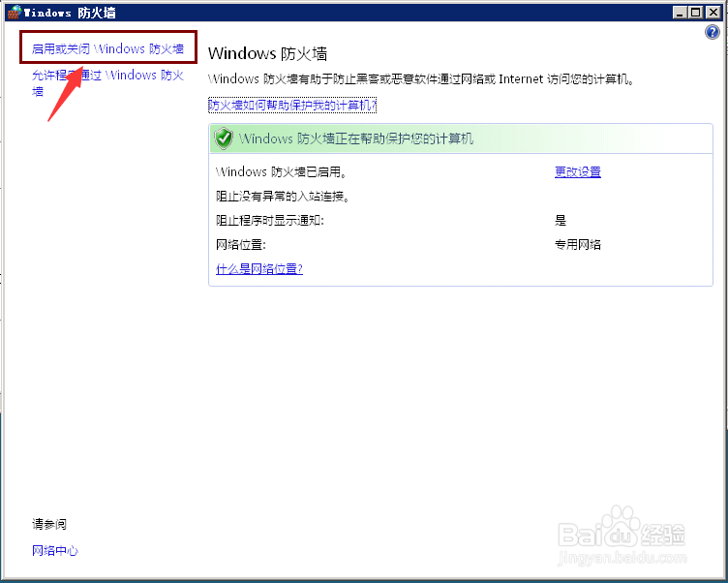Maximize the Windows 防火墙 window
This screenshot has width=728, height=583.
(696, 13)
